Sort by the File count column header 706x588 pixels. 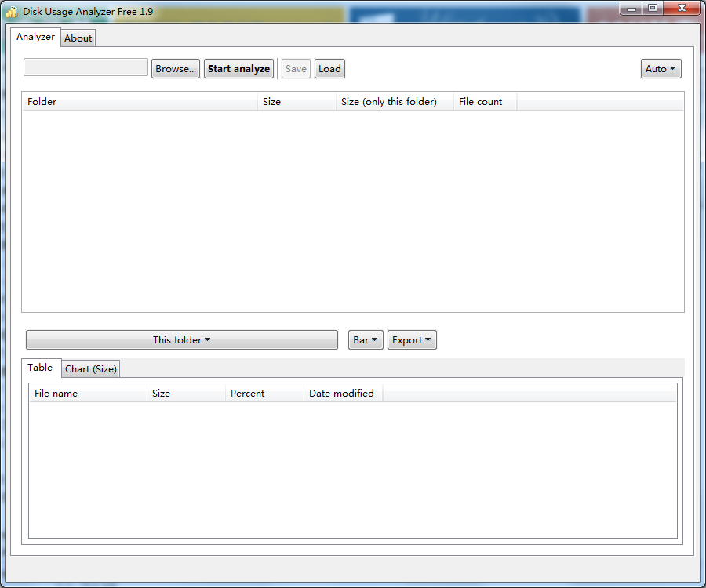[485, 102]
